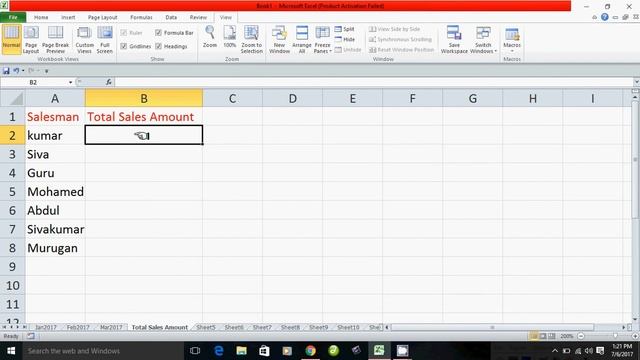
Task: Toggle the Ruler checkbox
Action: click(124, 33)
